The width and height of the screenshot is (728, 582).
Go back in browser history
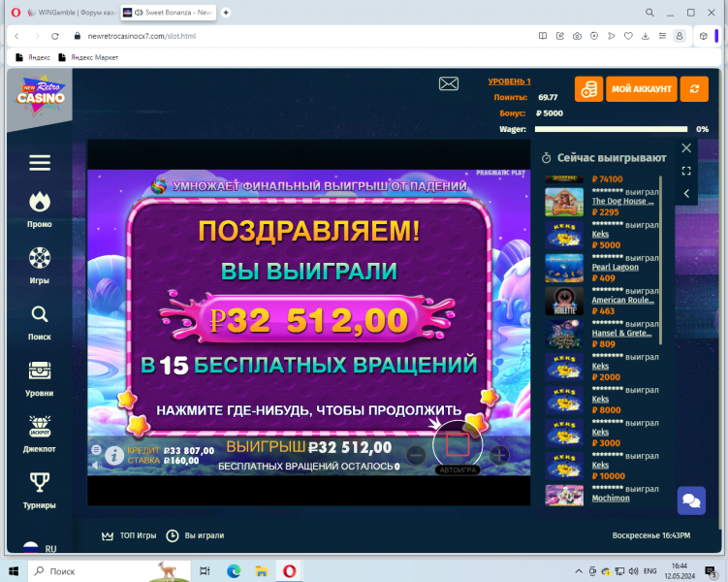tap(16, 36)
